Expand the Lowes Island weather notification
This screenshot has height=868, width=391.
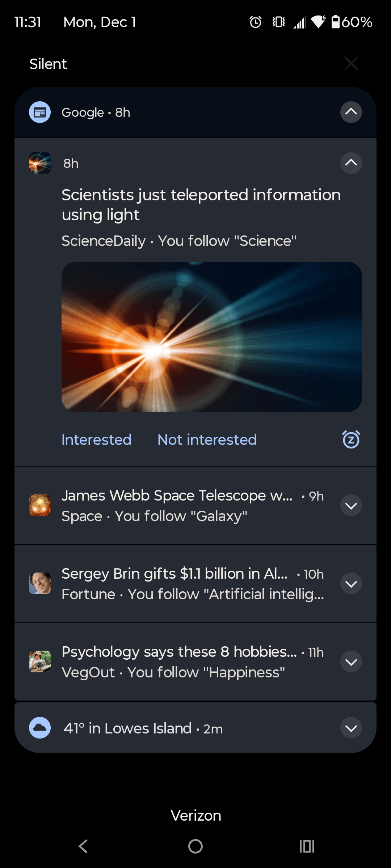351,728
